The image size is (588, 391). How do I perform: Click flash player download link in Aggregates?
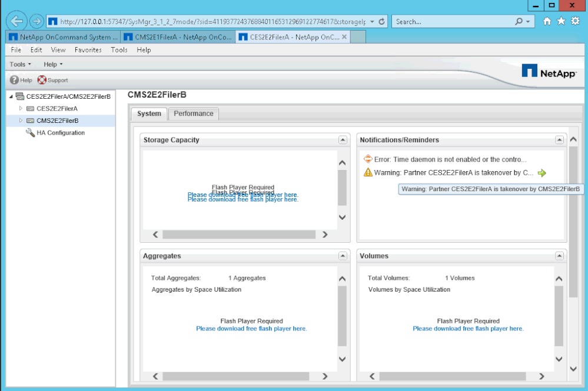[251, 329]
